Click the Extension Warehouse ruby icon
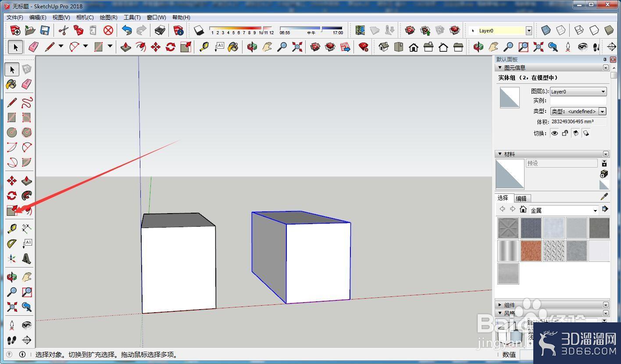This screenshot has height=364, width=621. click(x=364, y=47)
